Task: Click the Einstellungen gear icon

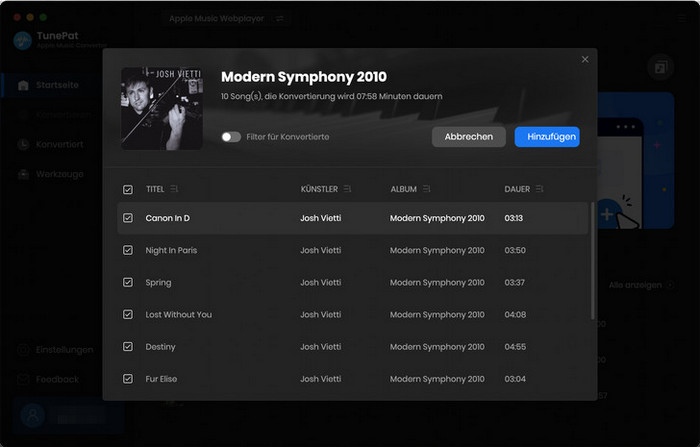Action: (23, 350)
